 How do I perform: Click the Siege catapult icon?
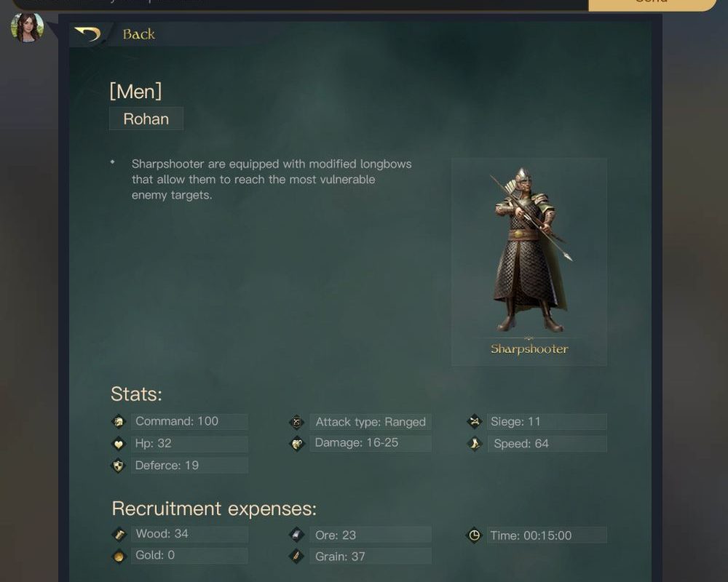tap(475, 421)
